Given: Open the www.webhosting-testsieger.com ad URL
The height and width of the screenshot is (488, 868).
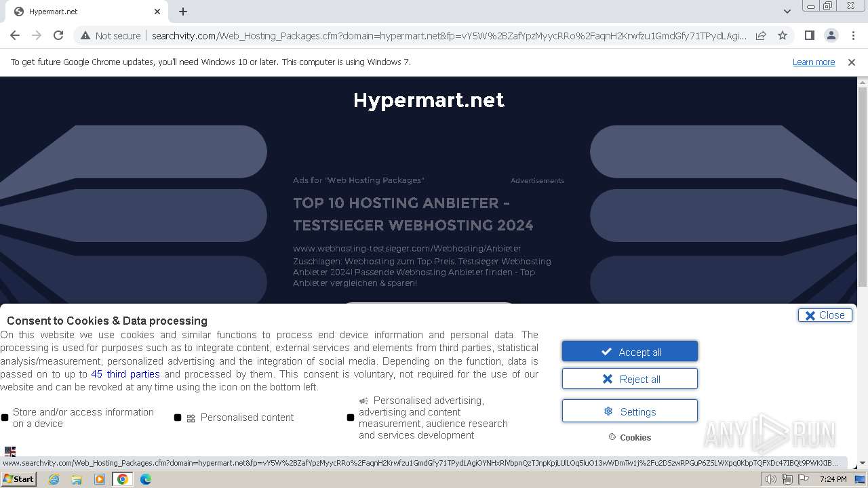Looking at the screenshot, I should tap(407, 248).
